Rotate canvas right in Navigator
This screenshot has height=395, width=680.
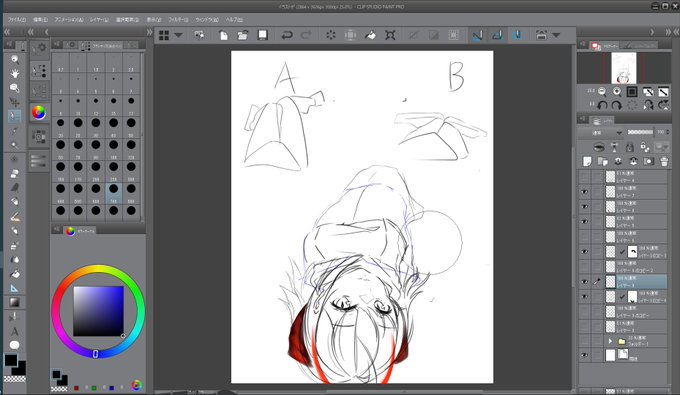click(617, 105)
